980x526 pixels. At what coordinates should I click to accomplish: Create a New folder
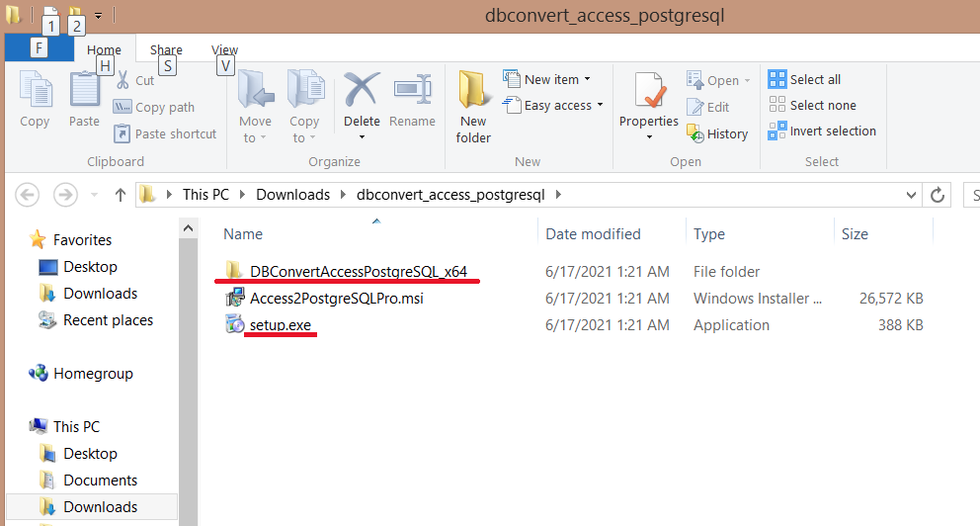tap(473, 108)
